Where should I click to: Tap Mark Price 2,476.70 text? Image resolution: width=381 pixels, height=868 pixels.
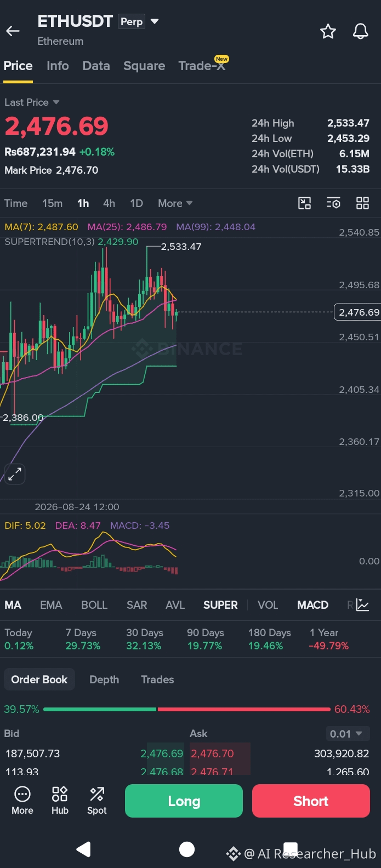[x=52, y=170]
